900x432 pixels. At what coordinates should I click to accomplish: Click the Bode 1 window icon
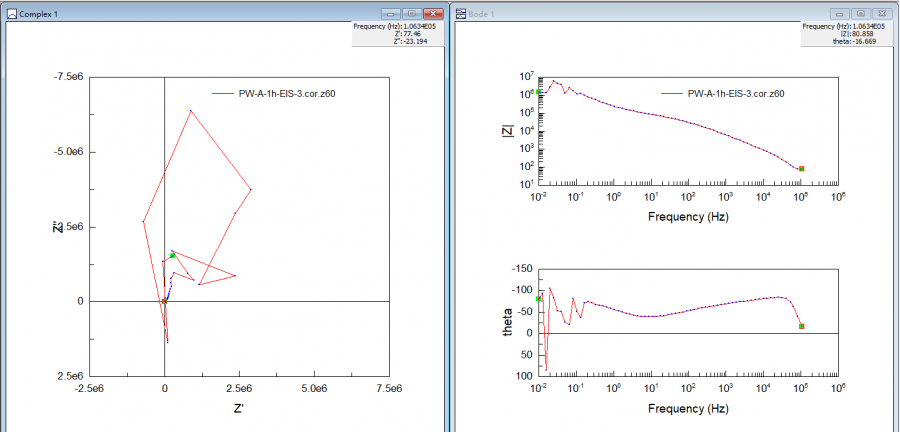tap(460, 14)
